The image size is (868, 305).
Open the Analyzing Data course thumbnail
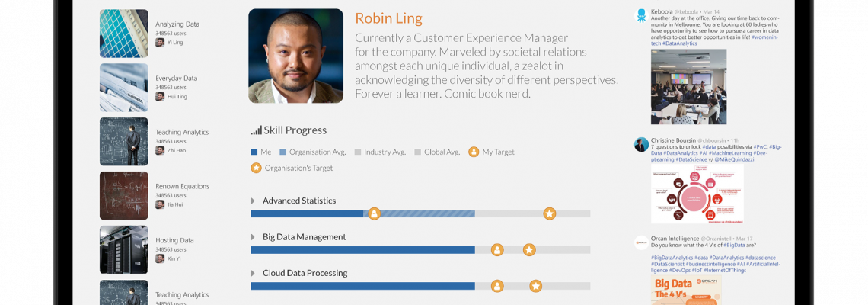(x=124, y=34)
